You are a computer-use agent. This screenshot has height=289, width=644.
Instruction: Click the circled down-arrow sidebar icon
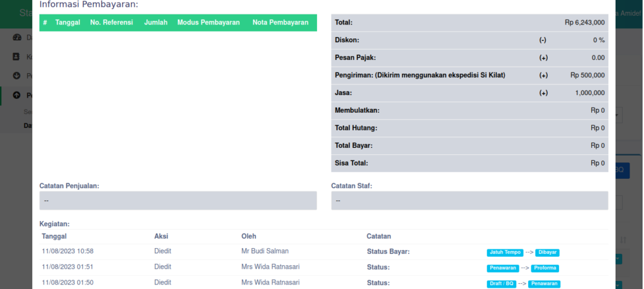click(x=17, y=76)
